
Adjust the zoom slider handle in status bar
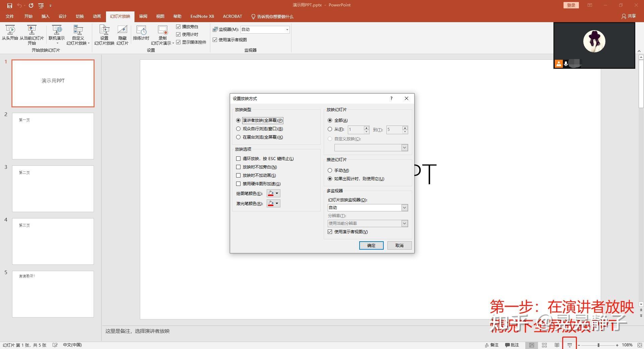(598, 345)
